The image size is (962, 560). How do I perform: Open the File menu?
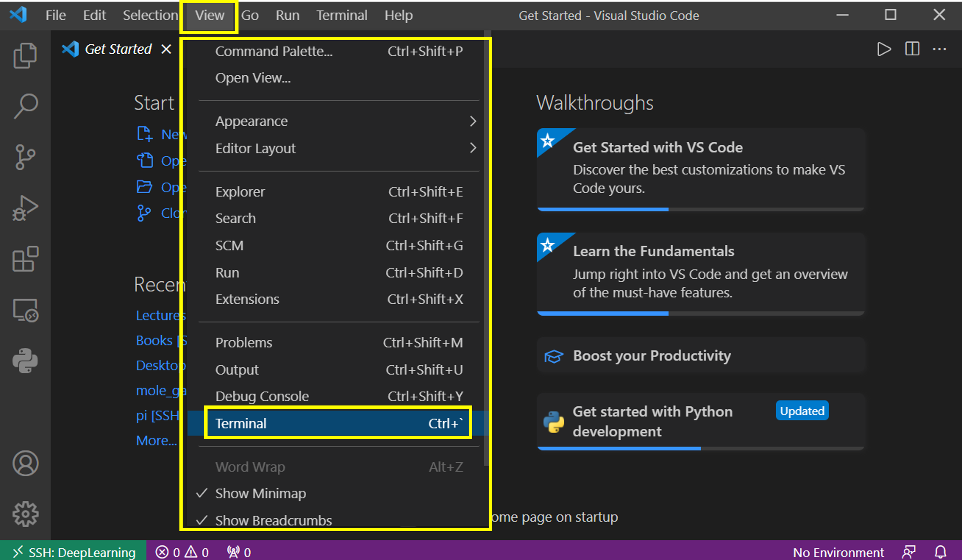tap(56, 15)
